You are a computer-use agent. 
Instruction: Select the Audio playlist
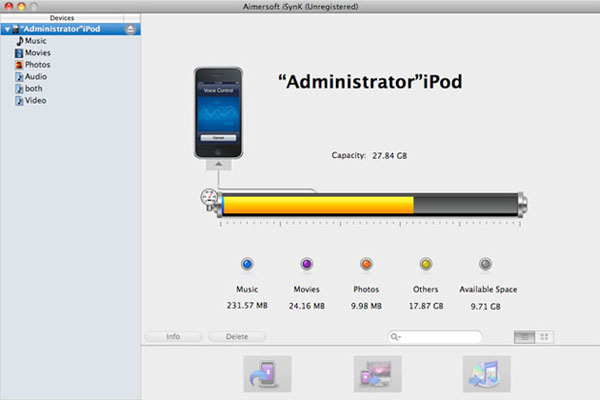[36, 77]
